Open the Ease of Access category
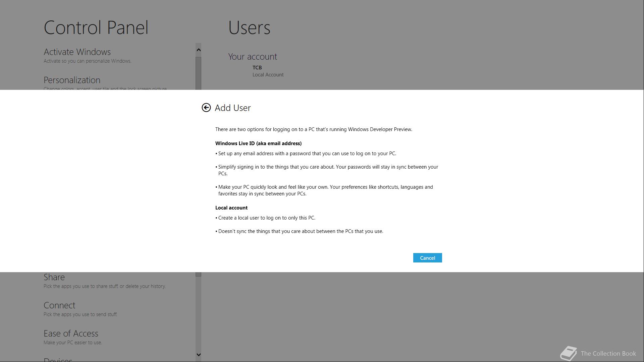644x362 pixels. coord(71,334)
